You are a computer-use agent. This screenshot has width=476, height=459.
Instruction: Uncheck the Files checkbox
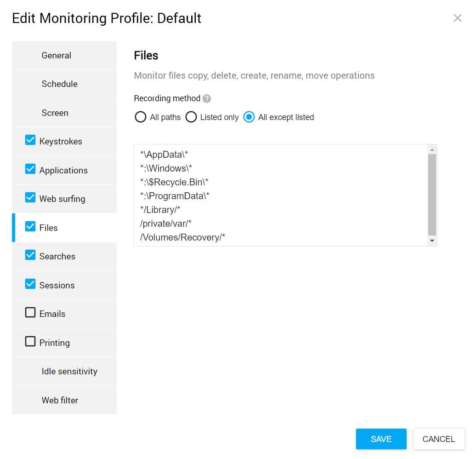coord(30,227)
